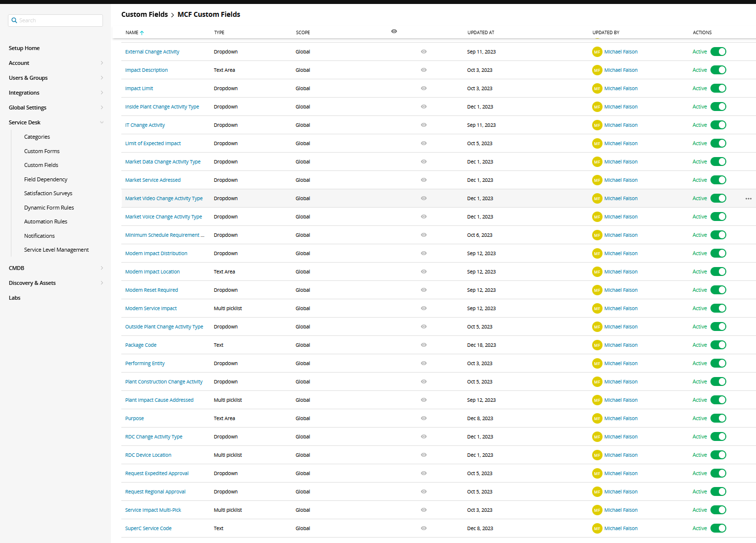Open the SuperC Service Code field
Viewport: 756px width, 543px height.
tap(149, 529)
